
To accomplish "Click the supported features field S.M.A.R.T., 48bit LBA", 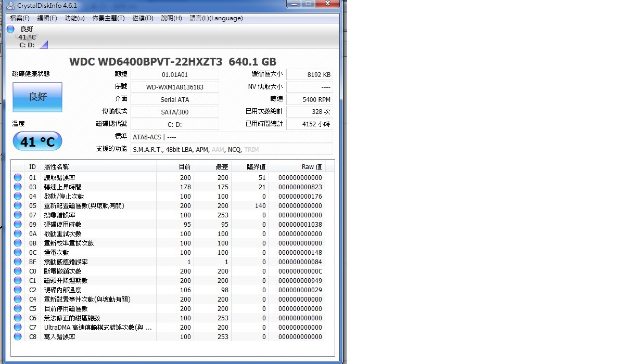I will coord(232,149).
